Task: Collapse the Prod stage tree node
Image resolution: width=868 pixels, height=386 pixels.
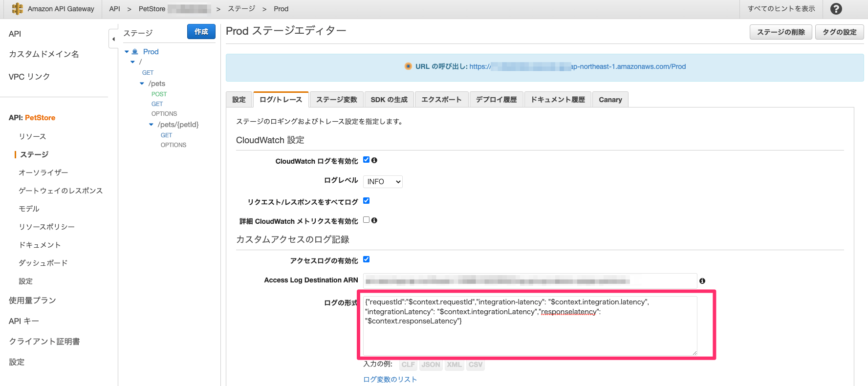Action: point(127,52)
